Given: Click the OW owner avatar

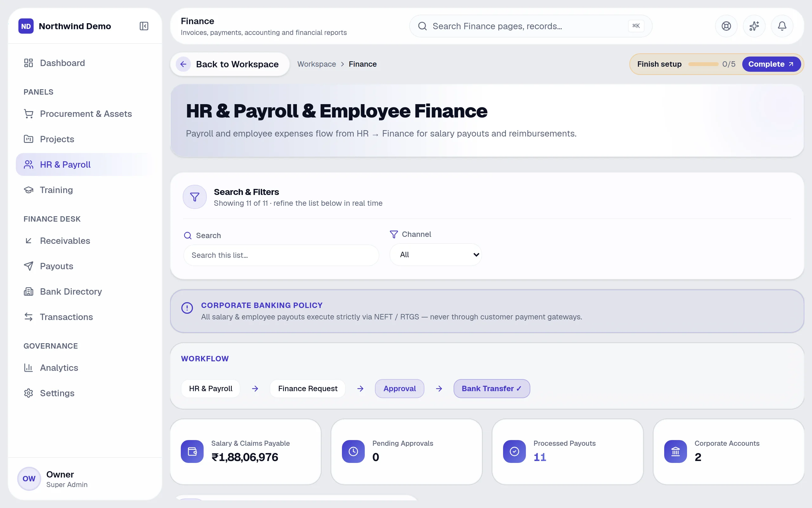Looking at the screenshot, I should tap(29, 478).
